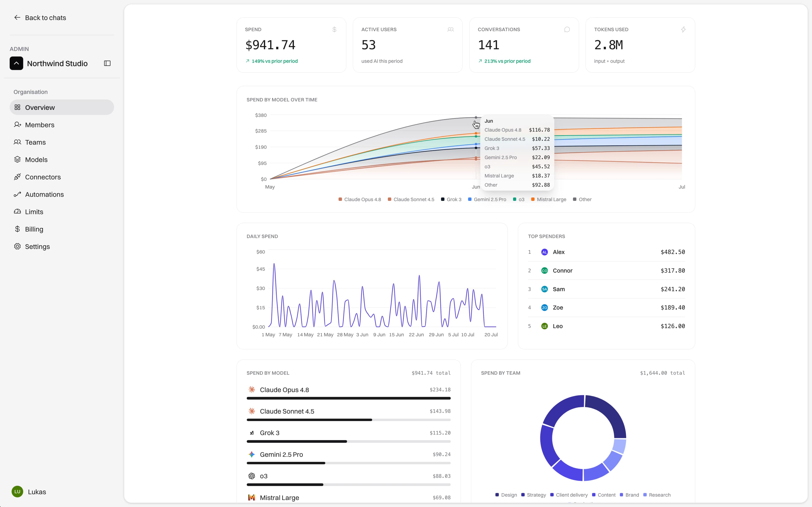Click the Back to chats arrow
812x507 pixels.
pos(17,18)
